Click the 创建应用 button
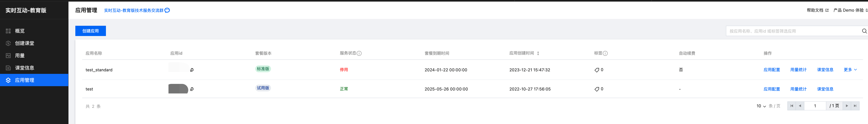This screenshot has width=868, height=124. click(91, 31)
